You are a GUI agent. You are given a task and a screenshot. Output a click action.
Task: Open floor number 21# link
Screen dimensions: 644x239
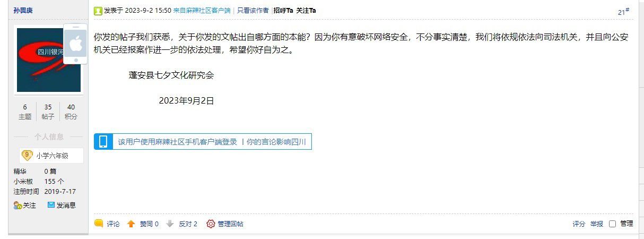click(623, 12)
